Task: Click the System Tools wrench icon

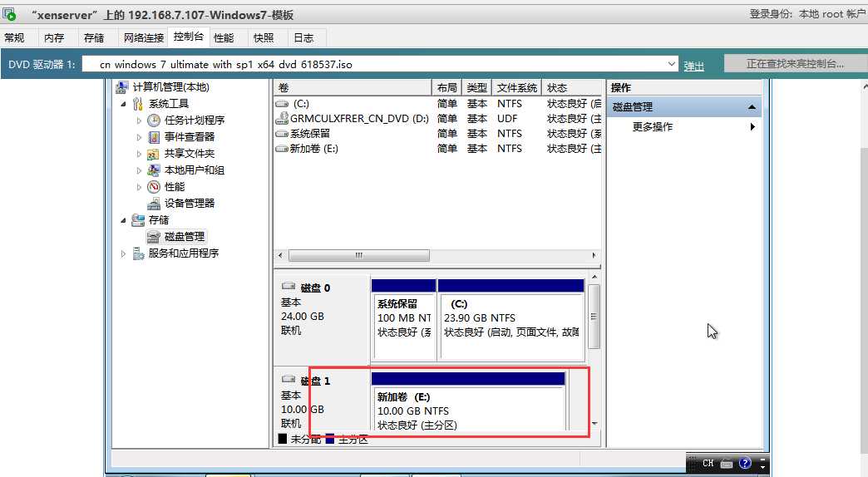Action: (x=138, y=104)
